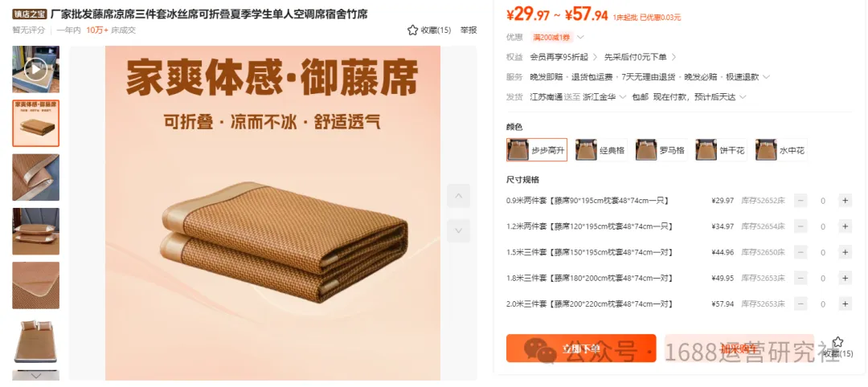Increase quantity for 0.9米两件套

[845, 201]
